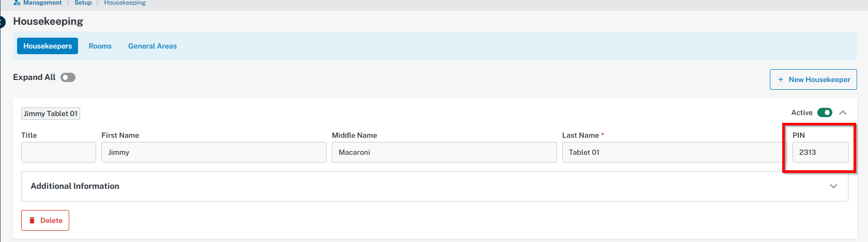Switch to the Rooms tab

click(100, 46)
